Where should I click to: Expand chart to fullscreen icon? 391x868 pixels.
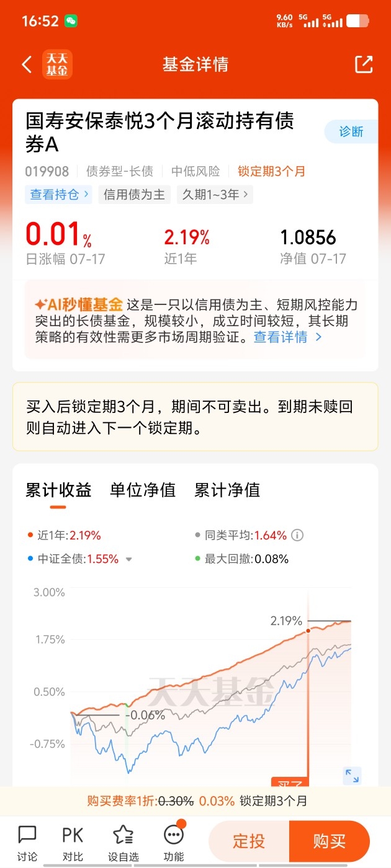click(352, 776)
